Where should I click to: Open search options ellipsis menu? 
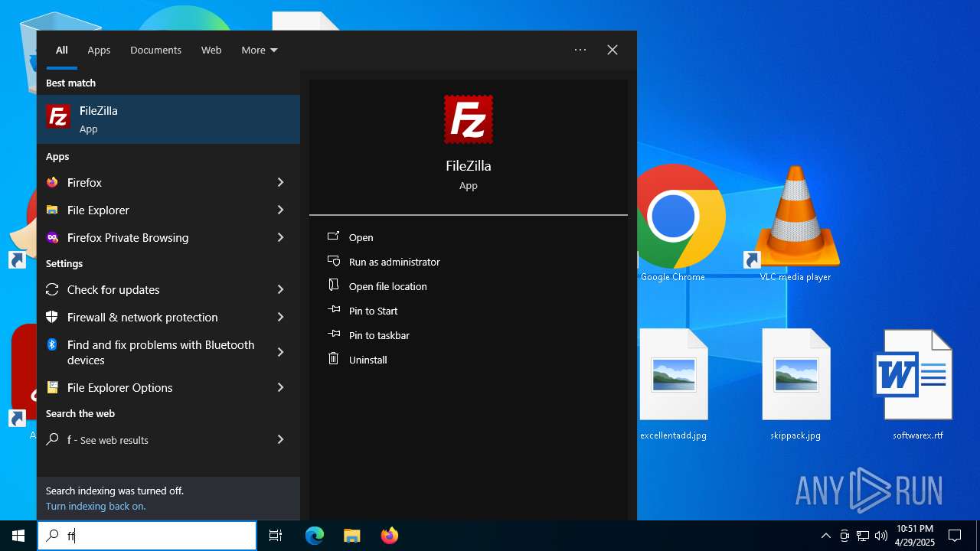tap(580, 50)
